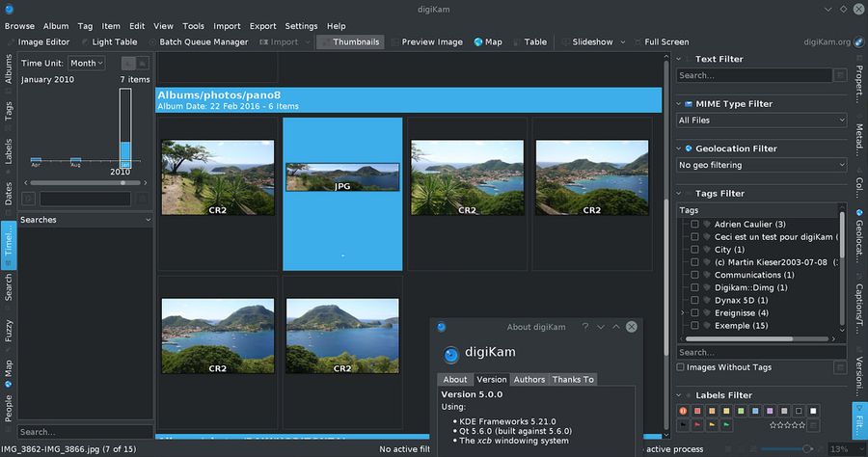Click the digiKam.org logo icon

pos(858,42)
